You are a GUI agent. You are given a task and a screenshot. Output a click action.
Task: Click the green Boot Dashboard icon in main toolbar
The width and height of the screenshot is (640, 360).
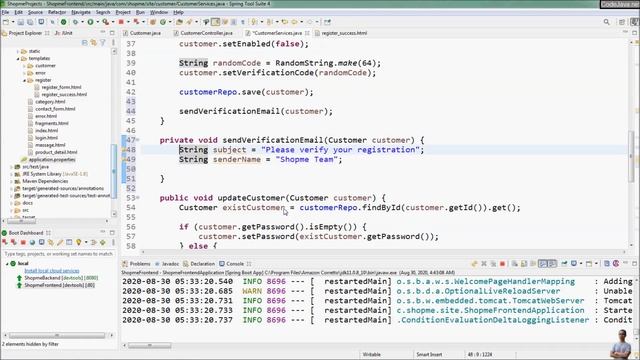(64, 22)
